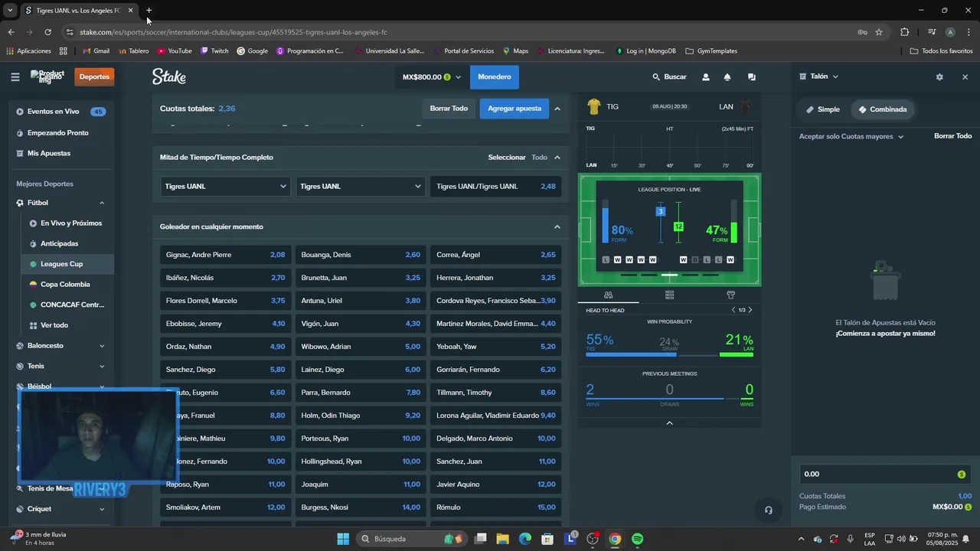This screenshot has width=980, height=551.
Task: Click the Stake logo
Action: click(x=168, y=77)
